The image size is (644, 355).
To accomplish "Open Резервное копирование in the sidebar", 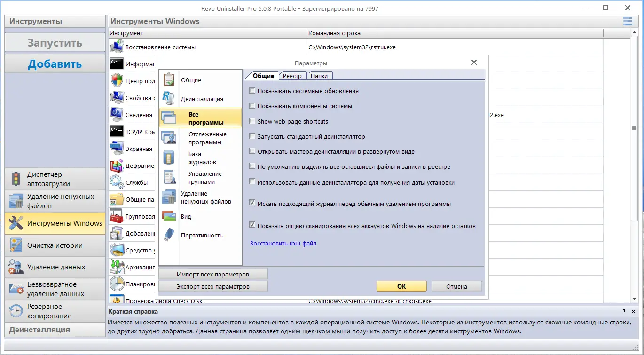I will pyautogui.click(x=55, y=311).
